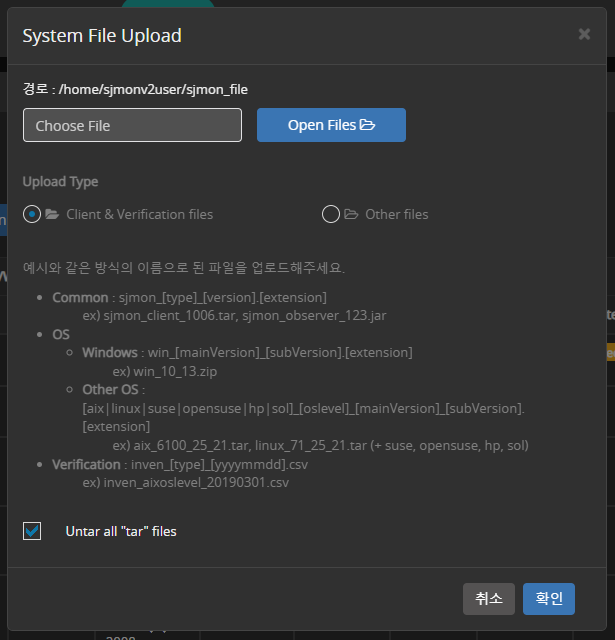Screen dimensions: 615x640
Task: Click the open-folder icon on Open Files
Action: [x=367, y=125]
